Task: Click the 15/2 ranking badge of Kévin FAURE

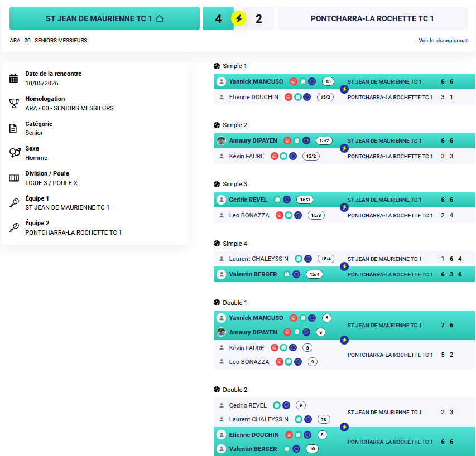Action: click(311, 156)
